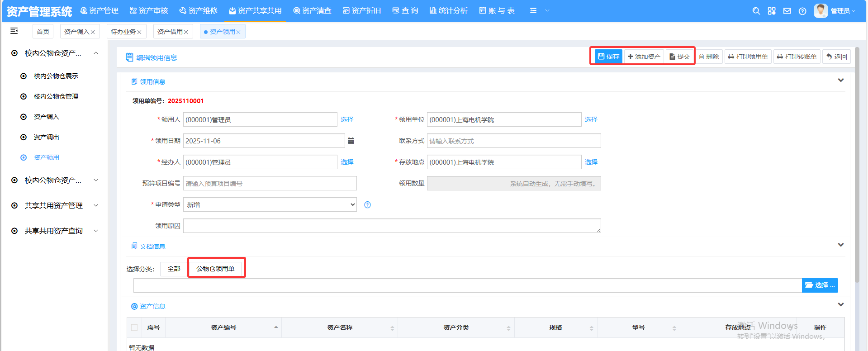Screen dimensions: 868x351
Task: Select 校内公物仓展示 in the sidebar
Action: [x=56, y=76]
